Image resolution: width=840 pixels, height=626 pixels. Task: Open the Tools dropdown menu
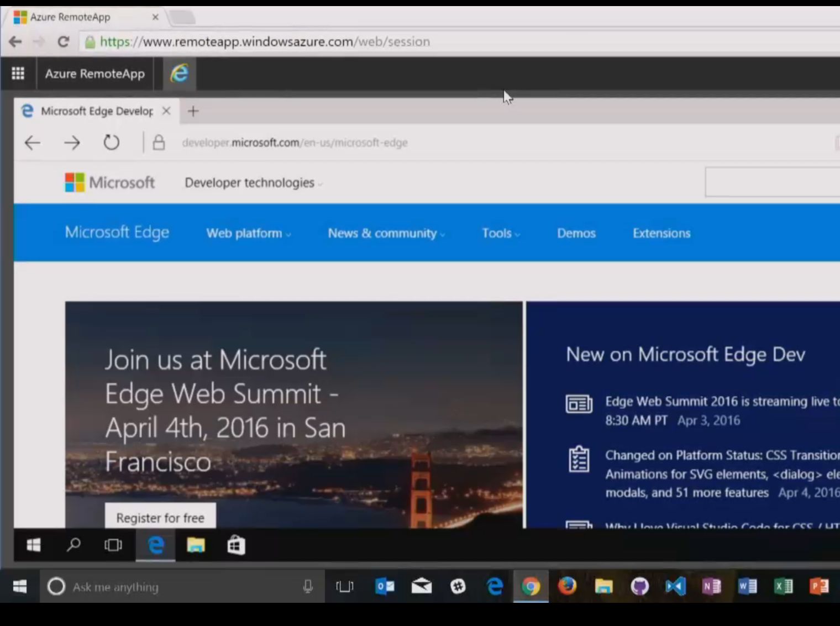click(500, 233)
